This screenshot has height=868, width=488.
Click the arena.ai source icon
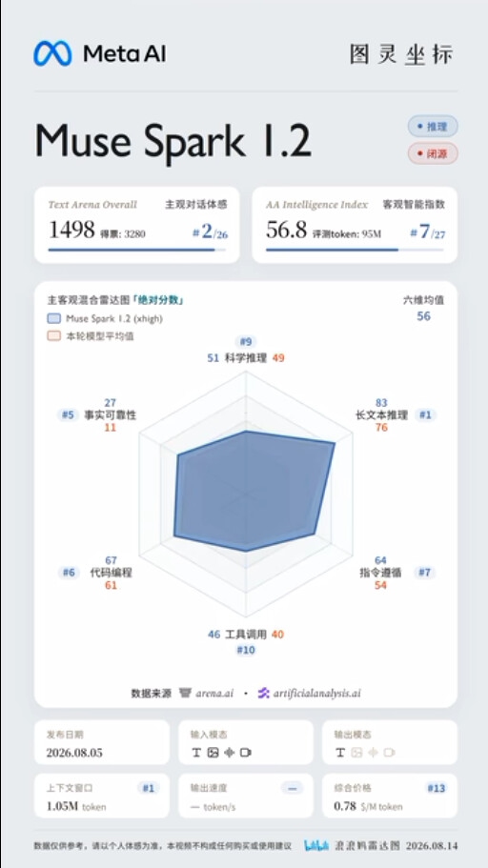click(x=185, y=693)
